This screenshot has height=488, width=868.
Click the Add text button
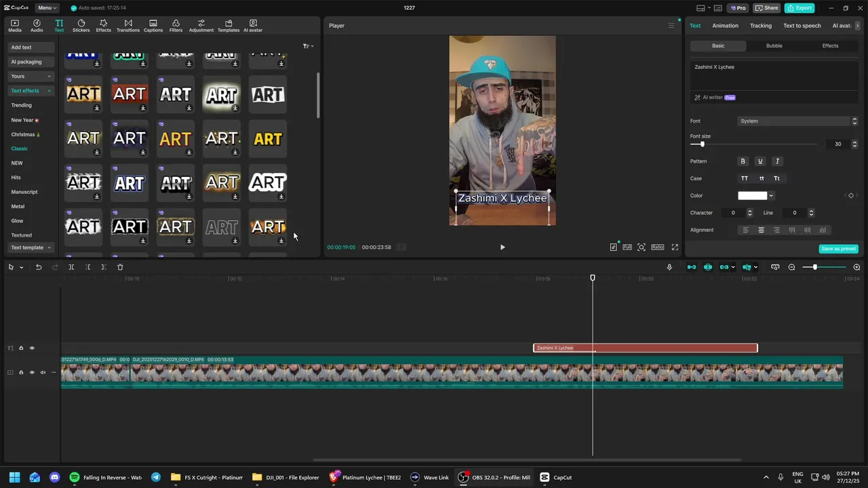(x=31, y=47)
